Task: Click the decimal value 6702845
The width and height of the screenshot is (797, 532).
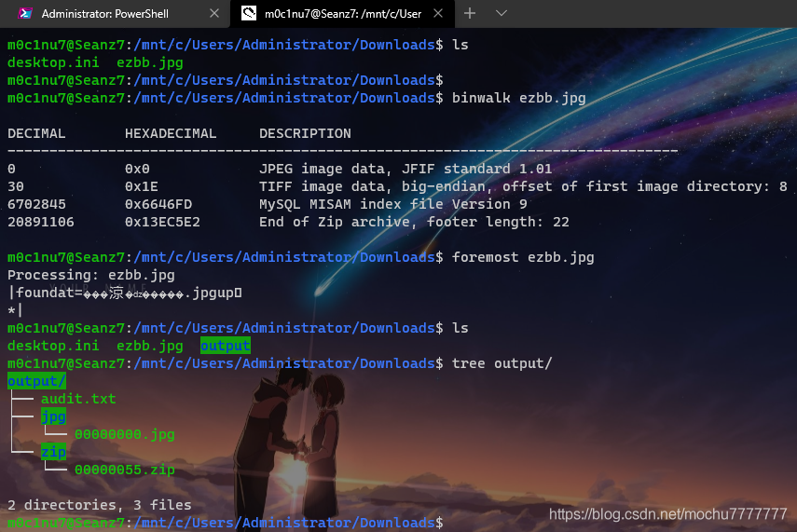Action: [36, 204]
